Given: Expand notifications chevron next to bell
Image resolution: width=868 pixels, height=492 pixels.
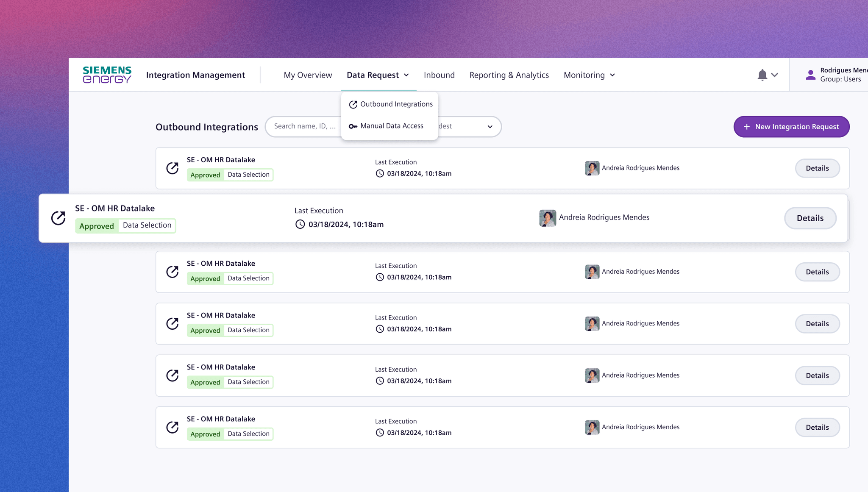Looking at the screenshot, I should (775, 75).
